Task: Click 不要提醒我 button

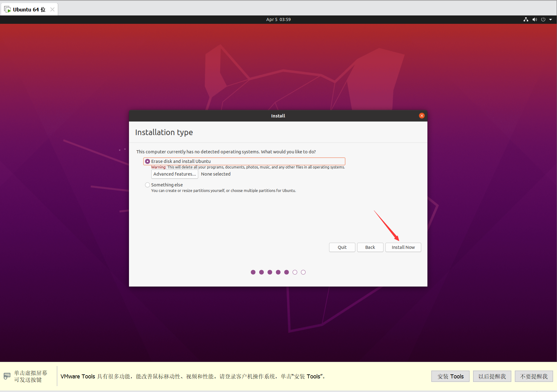Action: [x=534, y=376]
